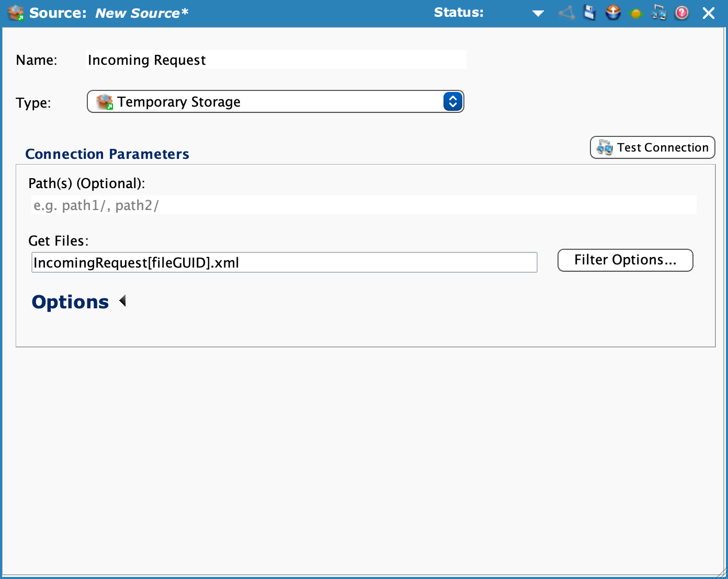Click the Get Files input field
This screenshot has height=579, width=728.
click(284, 262)
